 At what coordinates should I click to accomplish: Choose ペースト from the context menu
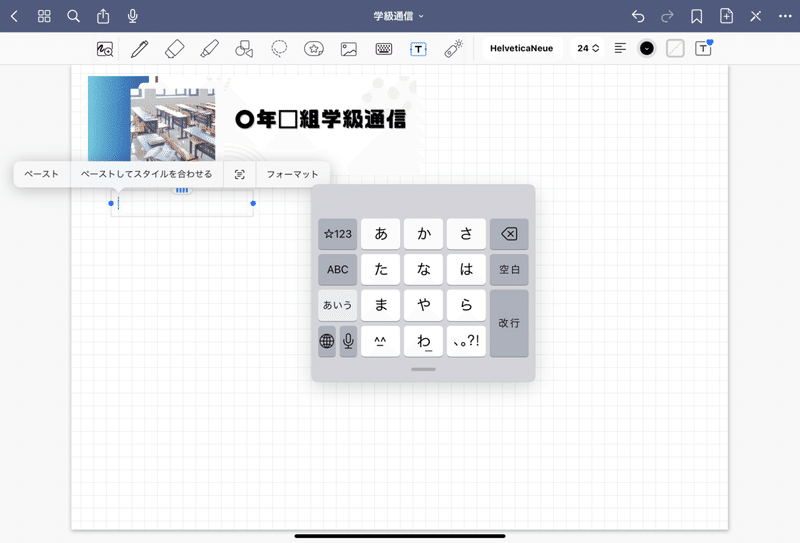42,174
